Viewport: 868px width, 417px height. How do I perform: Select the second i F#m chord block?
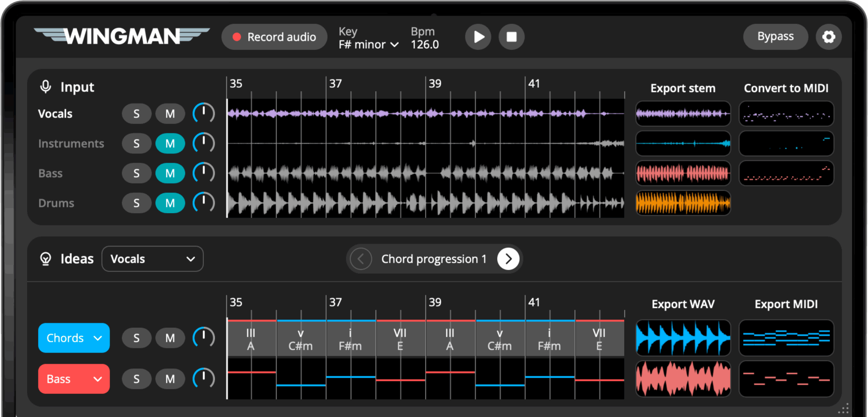[x=550, y=339]
